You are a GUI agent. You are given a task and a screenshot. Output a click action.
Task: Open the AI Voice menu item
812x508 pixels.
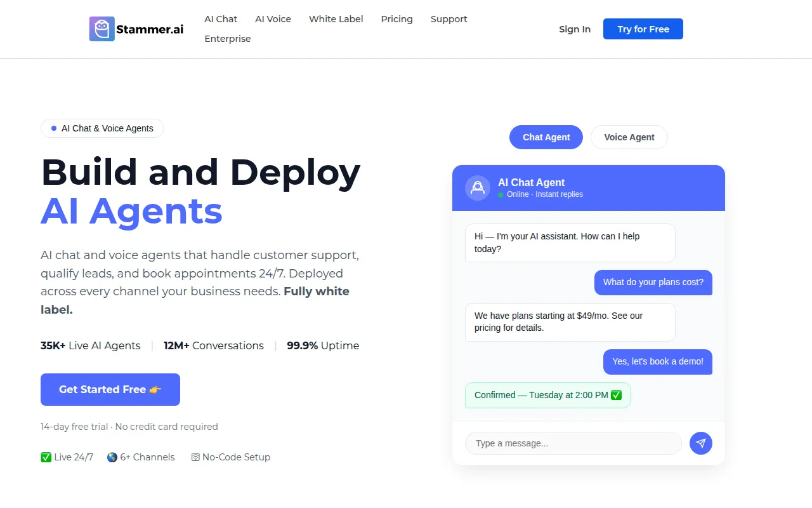(x=273, y=19)
